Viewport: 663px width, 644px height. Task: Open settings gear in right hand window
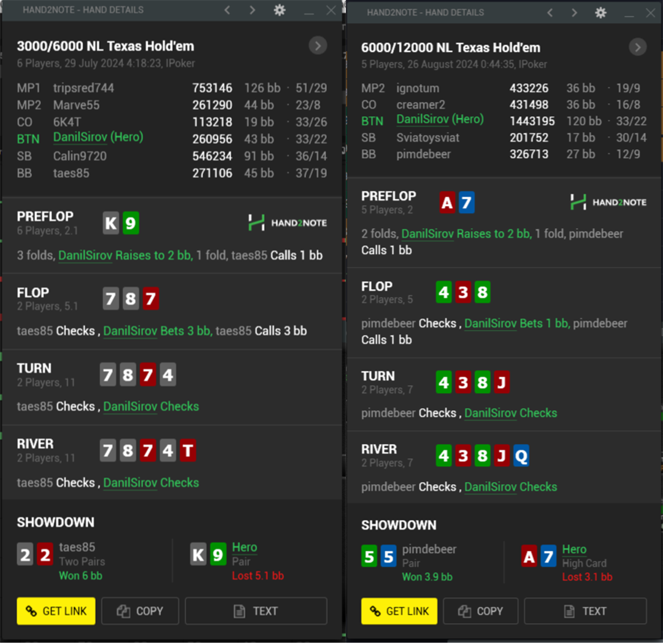600,12
